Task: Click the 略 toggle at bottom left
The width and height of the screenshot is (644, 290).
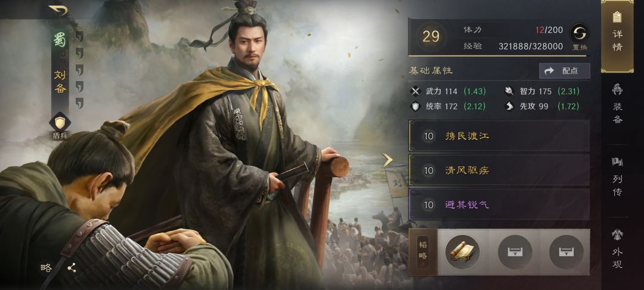Action: [x=46, y=269]
